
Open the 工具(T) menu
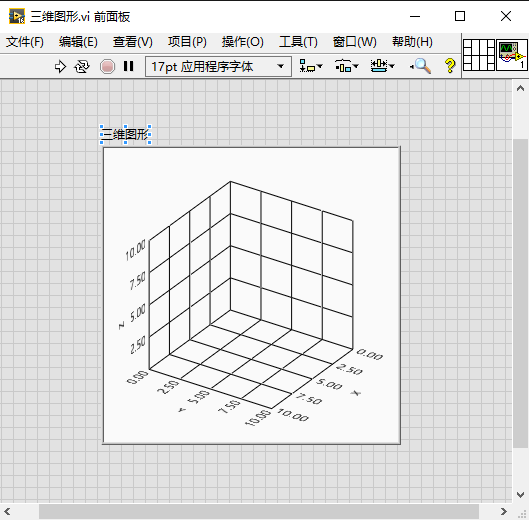(x=298, y=42)
